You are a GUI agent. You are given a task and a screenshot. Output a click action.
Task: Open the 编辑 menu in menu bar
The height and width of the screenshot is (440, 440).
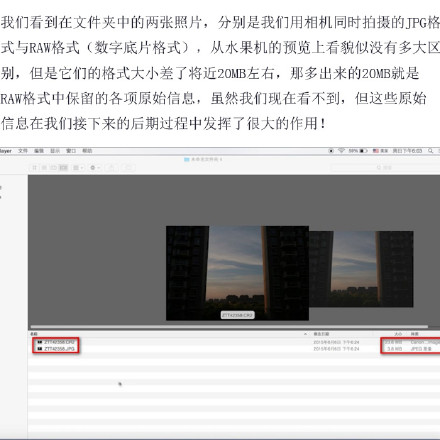click(x=39, y=151)
